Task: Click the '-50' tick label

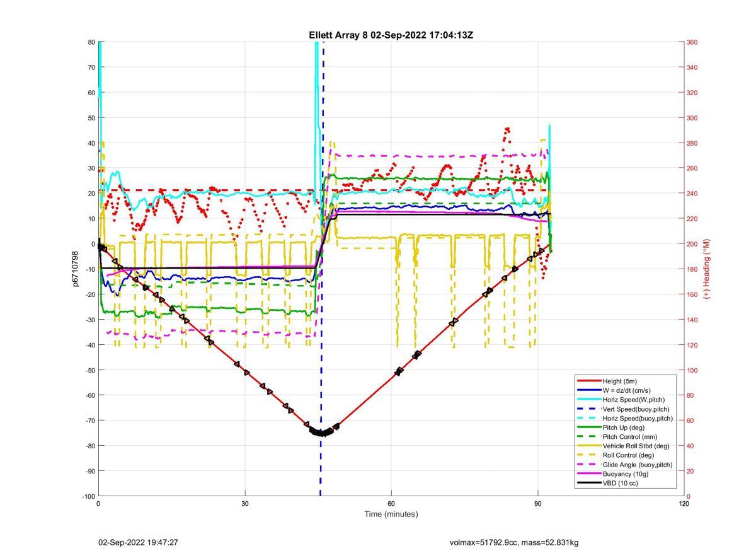Action: coord(89,370)
